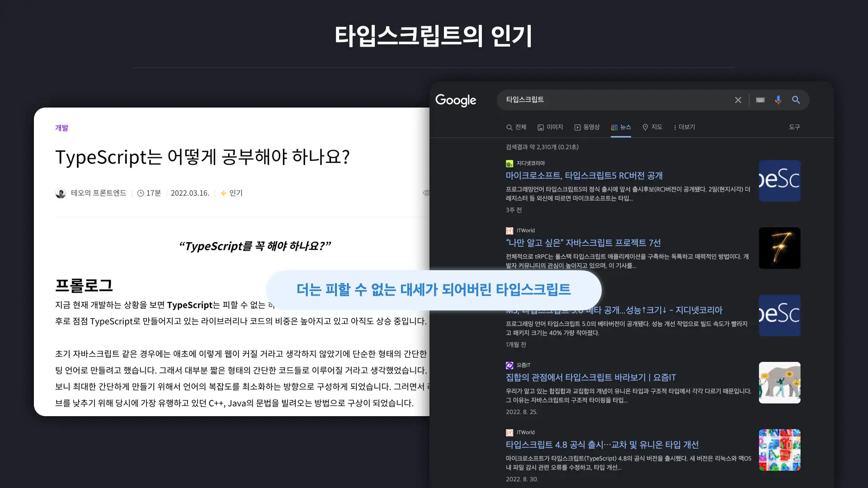Screen dimensions: 868x488
Task: Expand the 더보기 menu
Action: (x=684, y=127)
